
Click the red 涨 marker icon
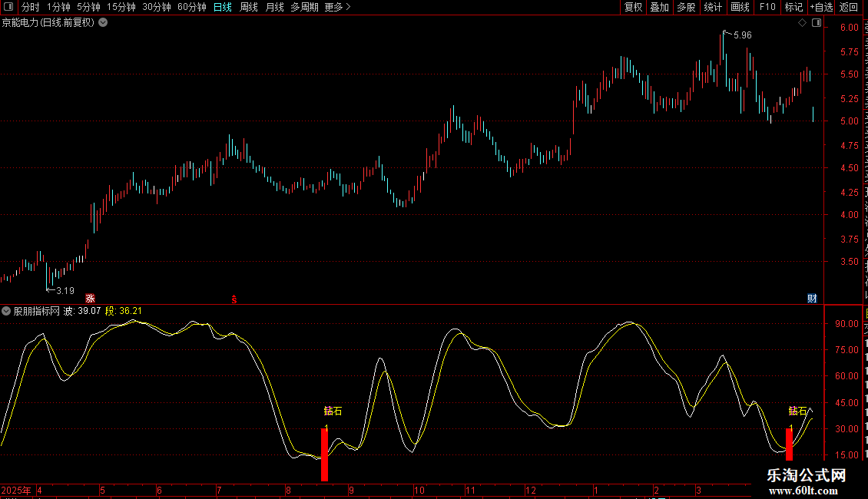click(x=90, y=298)
